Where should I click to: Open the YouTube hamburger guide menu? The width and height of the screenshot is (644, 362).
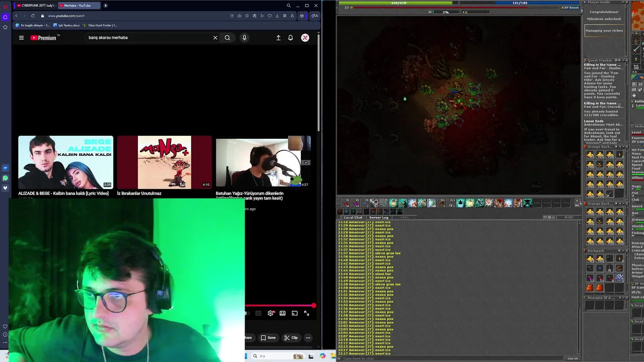click(x=21, y=38)
